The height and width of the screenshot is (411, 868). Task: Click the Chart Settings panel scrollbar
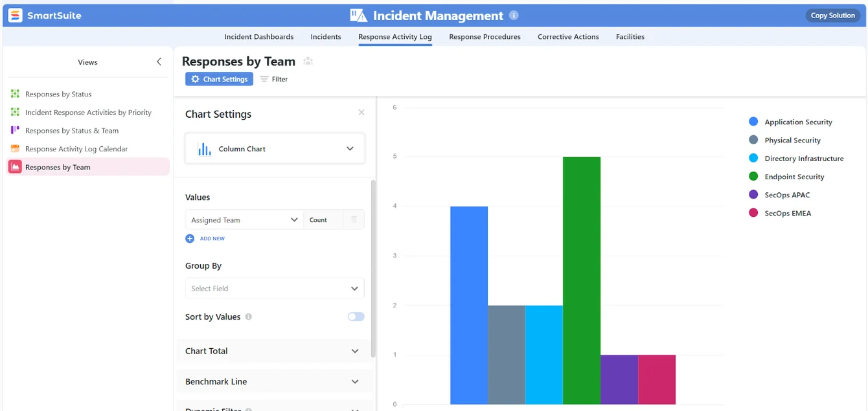[373, 269]
